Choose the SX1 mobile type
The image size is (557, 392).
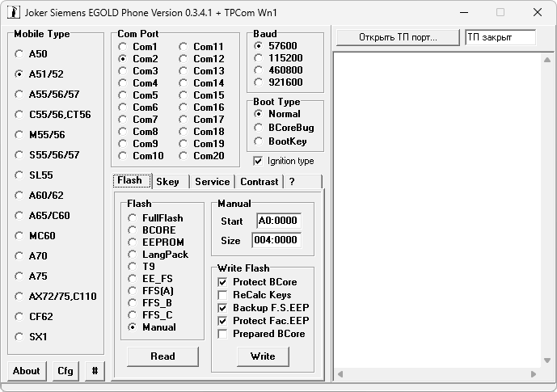click(x=31, y=337)
